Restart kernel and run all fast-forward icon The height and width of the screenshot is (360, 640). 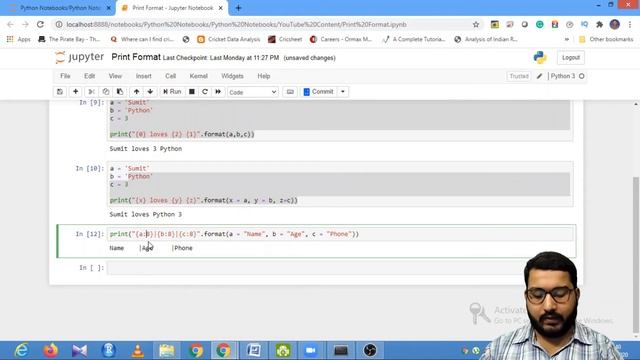click(x=218, y=92)
